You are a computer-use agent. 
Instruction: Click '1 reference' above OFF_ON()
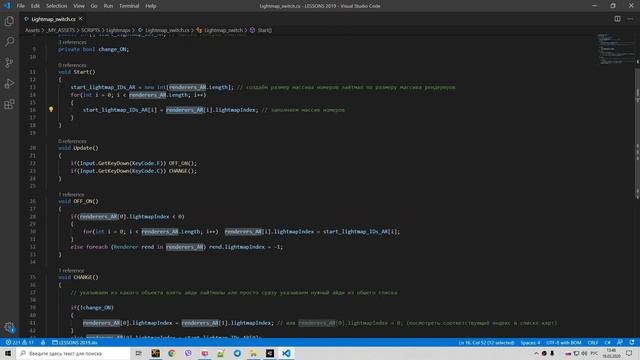point(71,194)
